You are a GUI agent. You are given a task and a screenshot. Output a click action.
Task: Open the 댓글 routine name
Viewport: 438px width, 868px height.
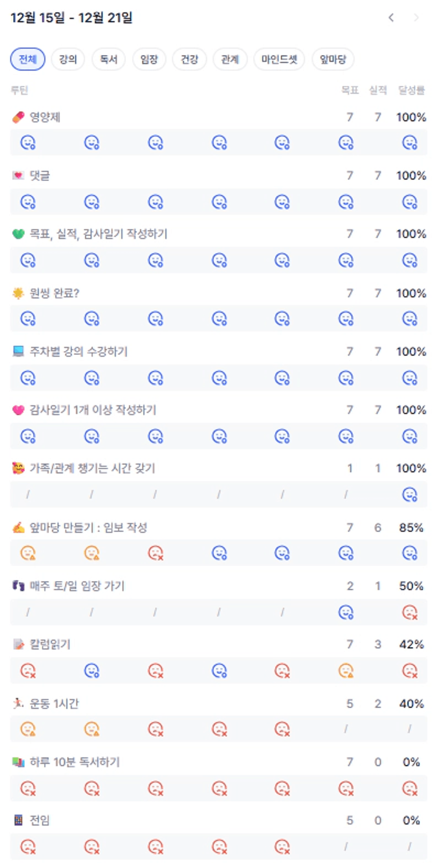coord(40,175)
